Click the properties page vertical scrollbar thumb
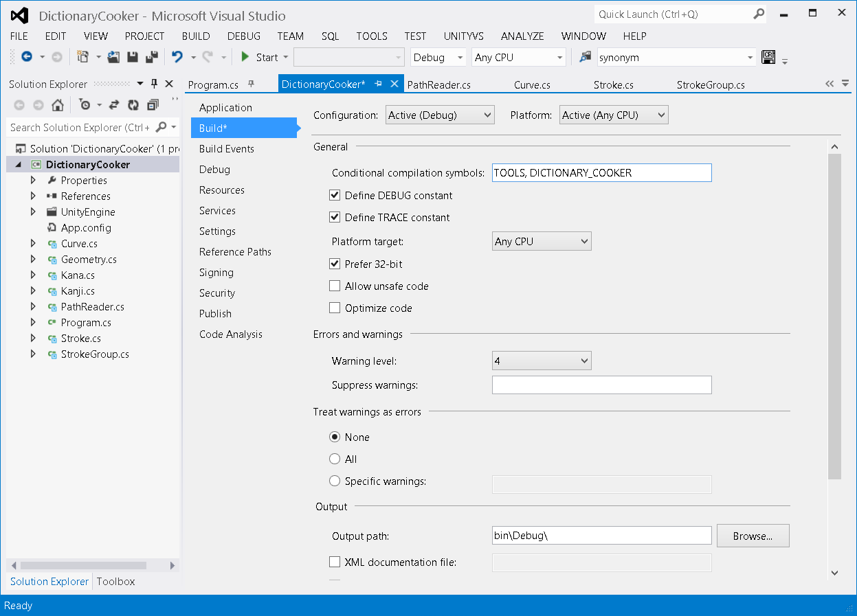This screenshot has width=857, height=616. 834,316
